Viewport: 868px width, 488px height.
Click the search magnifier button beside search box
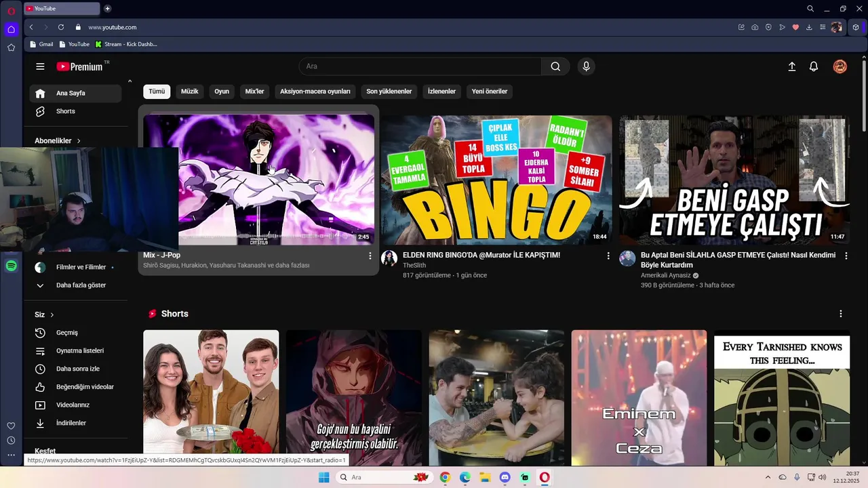555,66
